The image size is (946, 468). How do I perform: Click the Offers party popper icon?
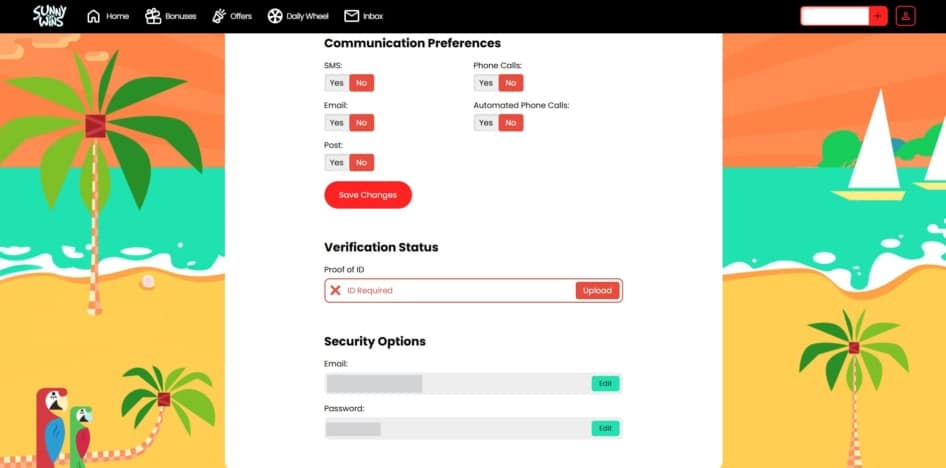pyautogui.click(x=220, y=16)
